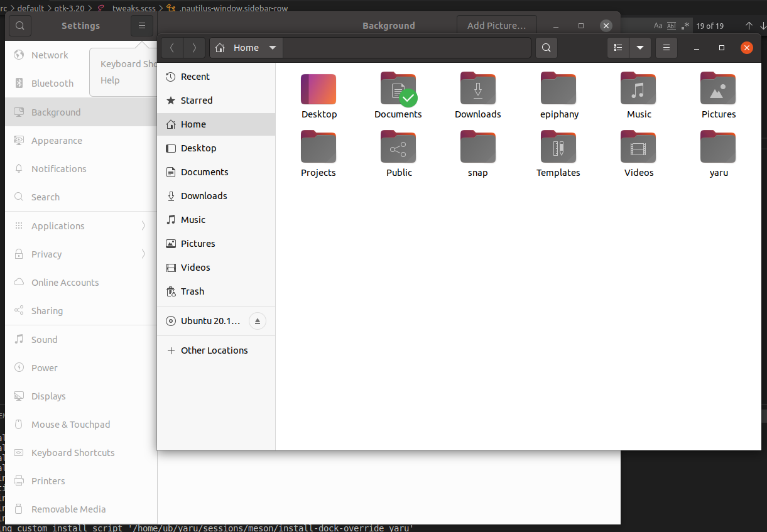This screenshot has height=532, width=767.
Task: Open Appearance panel in Settings
Action: click(x=81, y=141)
